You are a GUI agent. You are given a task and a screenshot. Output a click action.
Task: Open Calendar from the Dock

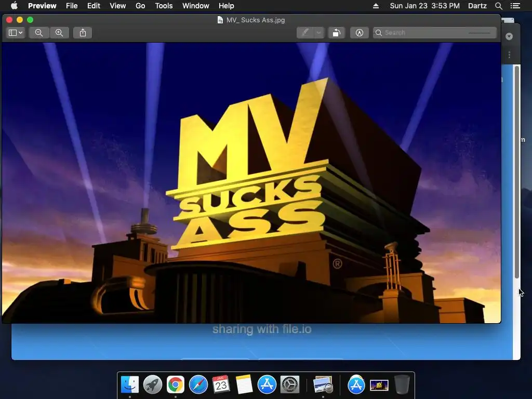tap(221, 385)
